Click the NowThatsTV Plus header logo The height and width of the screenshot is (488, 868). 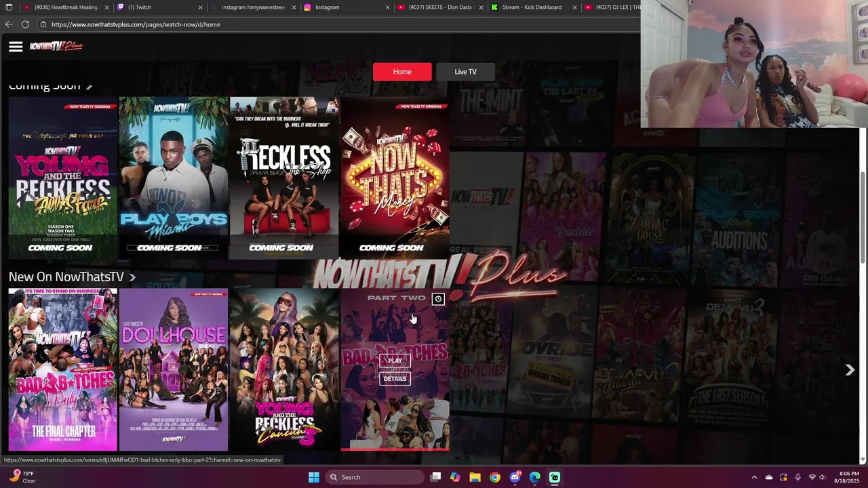click(56, 46)
